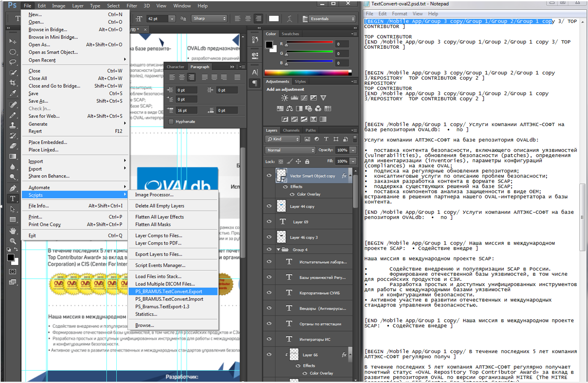Image resolution: width=588 pixels, height=383 pixels.
Task: Click Place Embedded... in File menu
Action: pyautogui.click(x=76, y=142)
